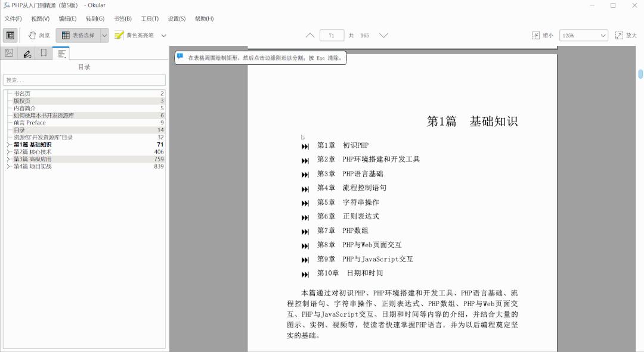644x352 pixels.
Task: Toggle the sidebar panel icon
Action: point(9,36)
